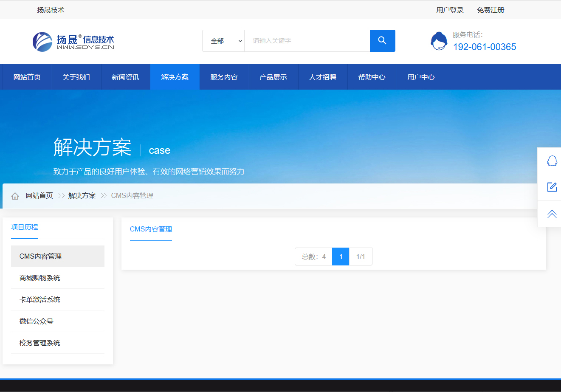
Task: Open 微信公众号 in the sidebar list
Action: point(37,321)
